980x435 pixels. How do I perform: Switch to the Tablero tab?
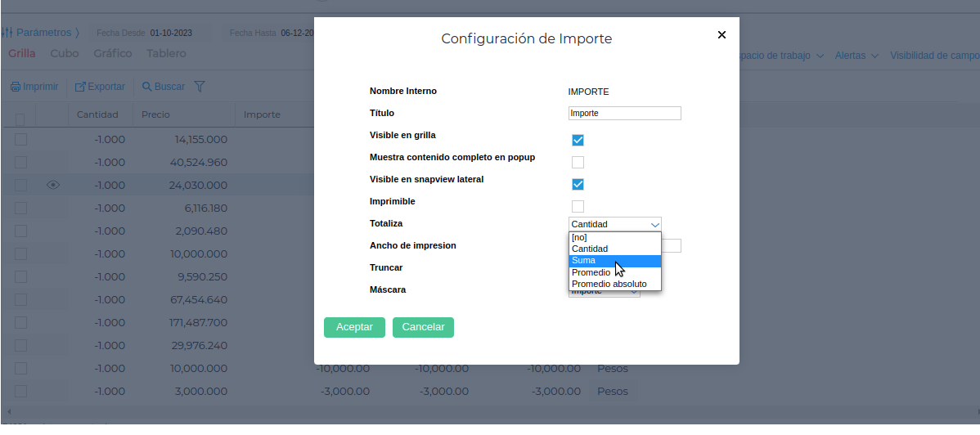[166, 54]
